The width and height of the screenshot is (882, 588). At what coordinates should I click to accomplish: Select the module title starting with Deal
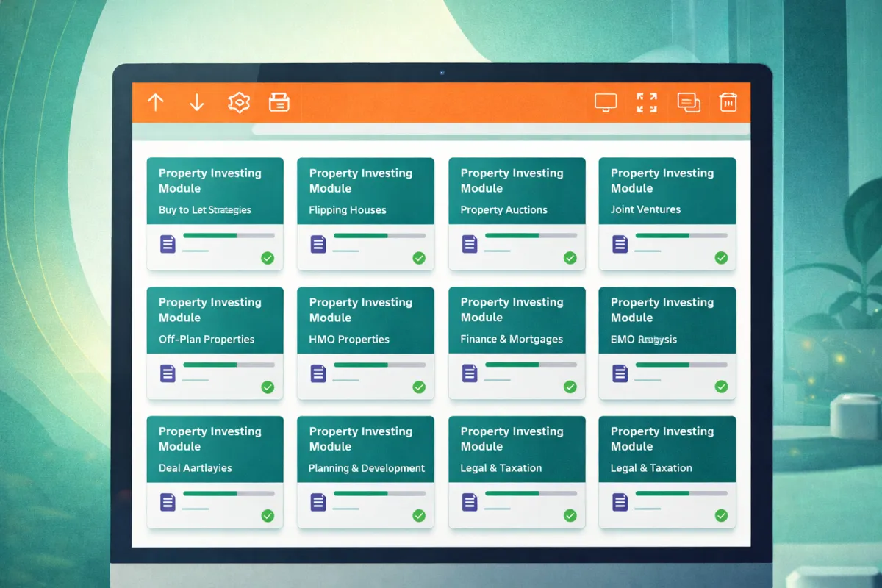click(x=196, y=468)
